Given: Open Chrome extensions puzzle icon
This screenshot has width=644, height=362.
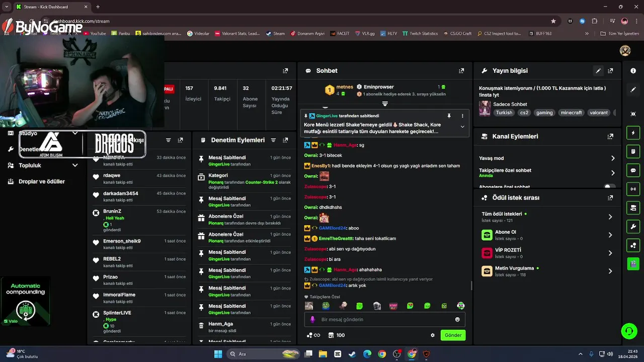Looking at the screenshot, I should (595, 21).
